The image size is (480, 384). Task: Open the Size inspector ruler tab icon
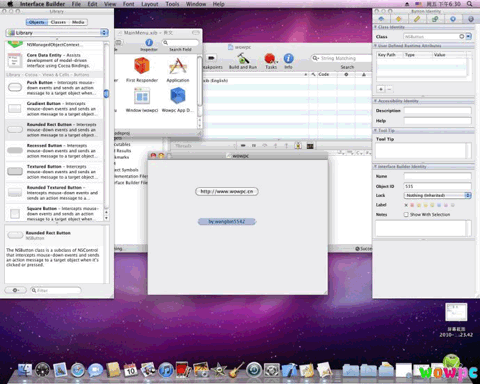coord(417,19)
